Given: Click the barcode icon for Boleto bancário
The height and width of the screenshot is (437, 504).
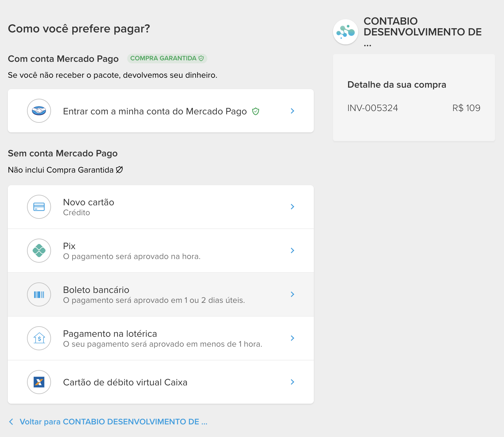Looking at the screenshot, I should point(39,294).
